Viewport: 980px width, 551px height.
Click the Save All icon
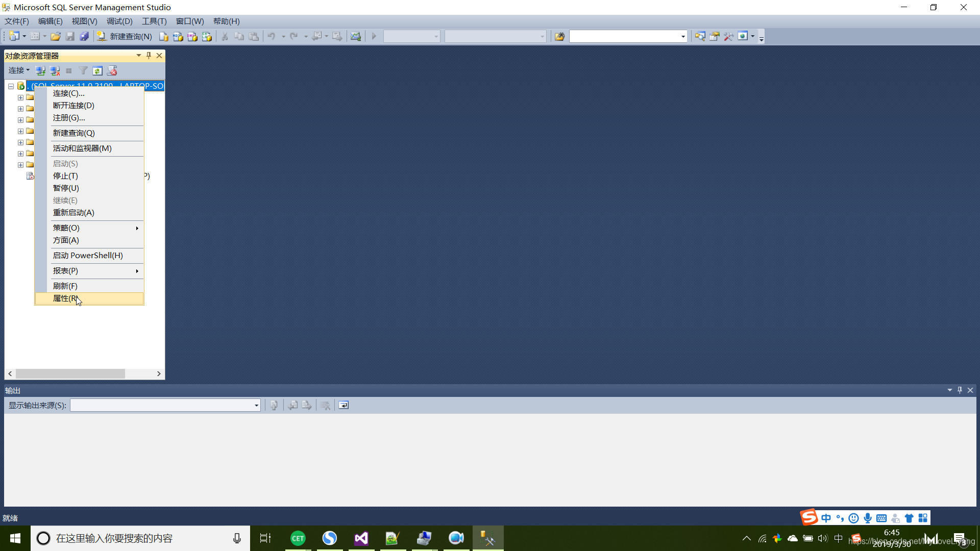pos(84,36)
